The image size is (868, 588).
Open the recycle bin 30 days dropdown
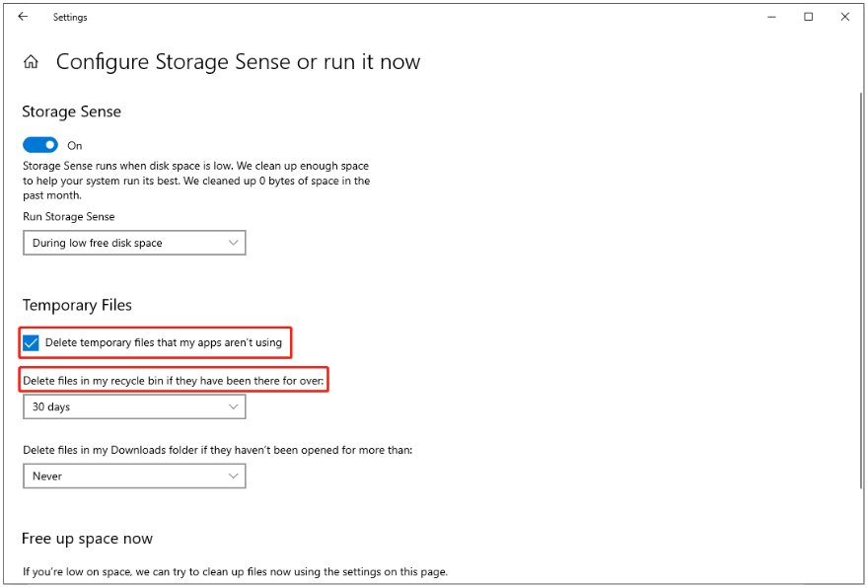pos(134,406)
